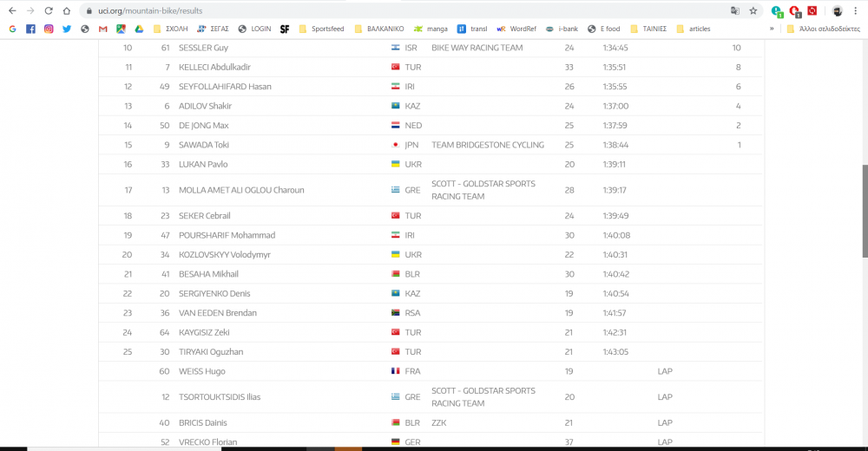
Task: Go to the browser home page
Action: click(66, 11)
